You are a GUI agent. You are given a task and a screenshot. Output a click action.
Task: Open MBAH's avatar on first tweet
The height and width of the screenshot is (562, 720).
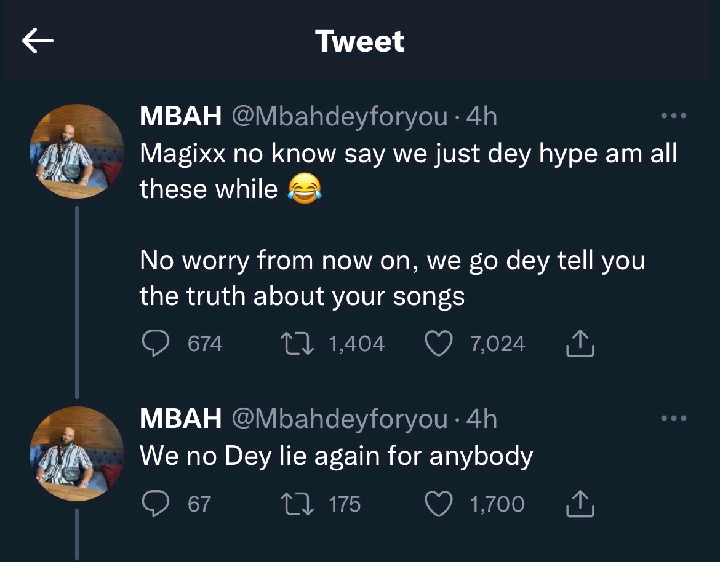point(76,152)
